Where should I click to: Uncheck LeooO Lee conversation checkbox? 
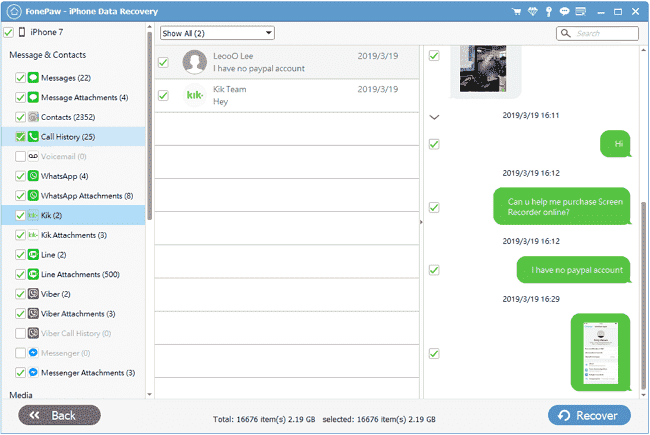pyautogui.click(x=163, y=62)
